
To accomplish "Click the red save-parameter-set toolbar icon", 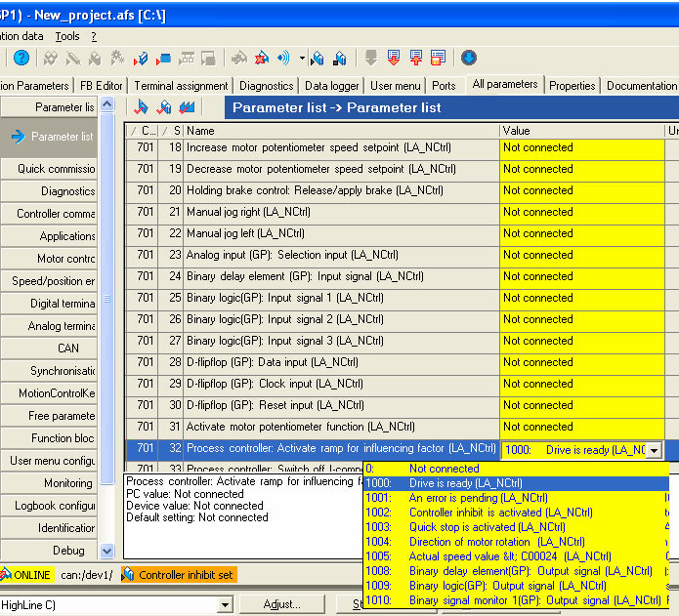I will point(438,59).
